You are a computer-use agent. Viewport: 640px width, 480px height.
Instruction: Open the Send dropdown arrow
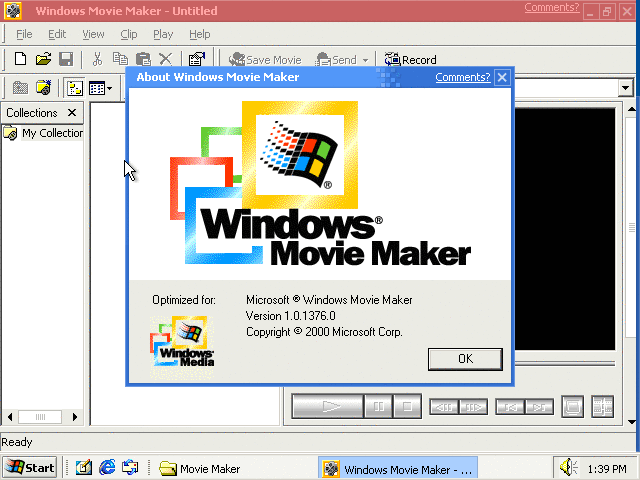365,60
